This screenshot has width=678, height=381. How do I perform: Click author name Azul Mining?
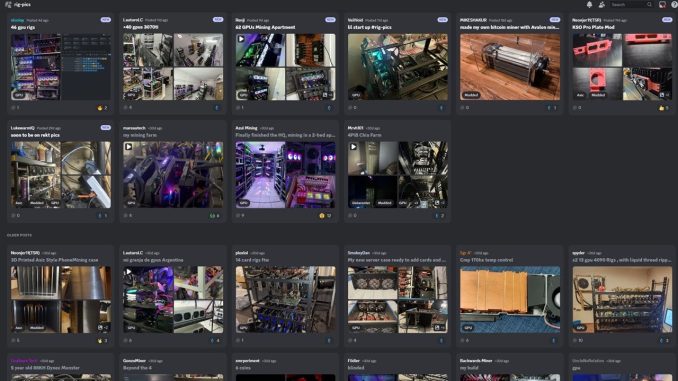coord(246,128)
